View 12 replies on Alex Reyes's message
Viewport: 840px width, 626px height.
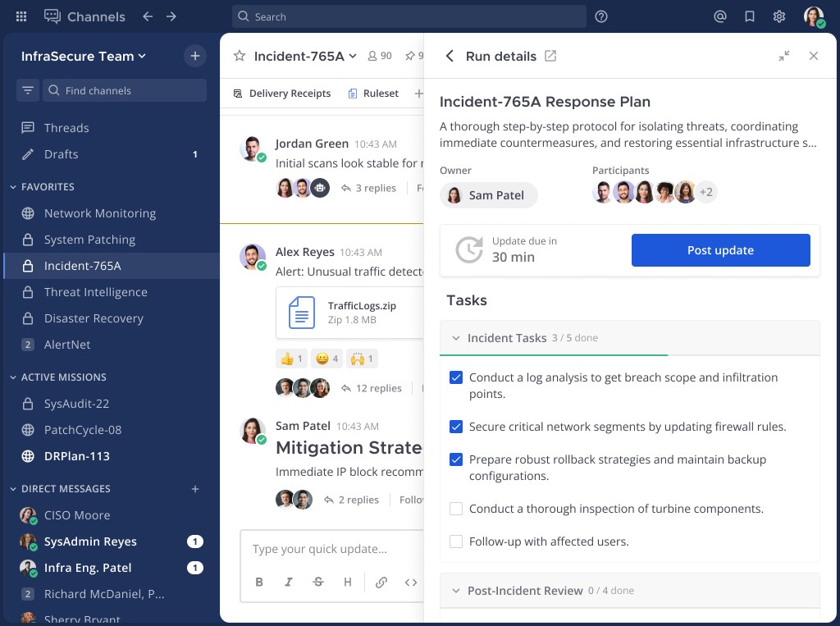tap(372, 388)
